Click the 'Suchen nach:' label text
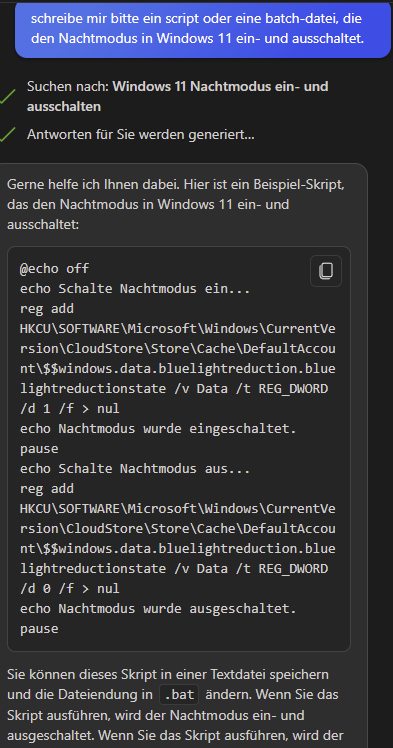Image resolution: width=393 pixels, height=748 pixels. (x=68, y=86)
